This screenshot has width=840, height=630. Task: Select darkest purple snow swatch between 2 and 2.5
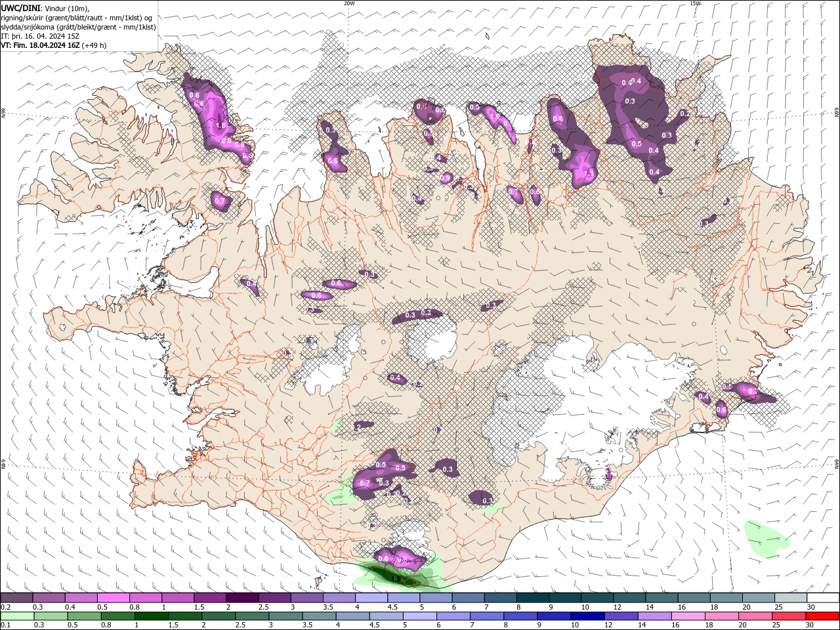242,598
